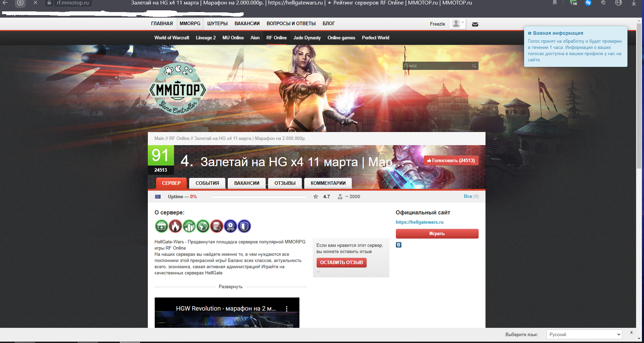Open the user avatar dropdown menu
Viewport: 644px width, 343px height.
458,24
